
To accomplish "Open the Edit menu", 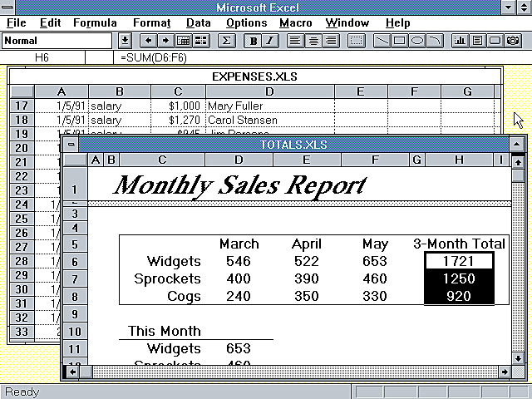I will click(x=50, y=22).
